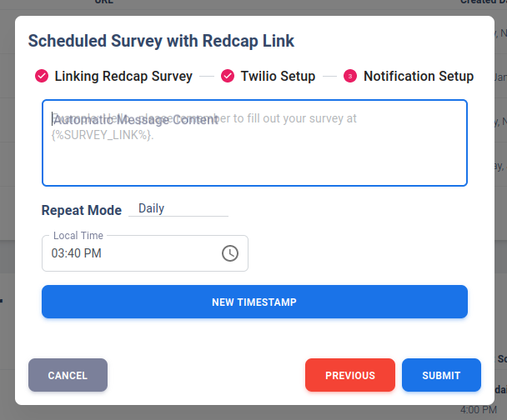Screen dimensions: 507x420
Task: Cancel the scheduled survey dialog
Action: [x=68, y=375]
